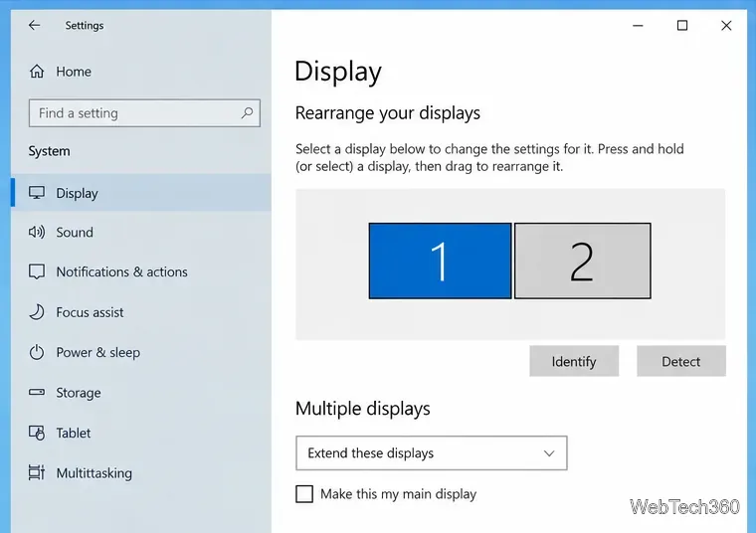Select the Multitasking icon
This screenshot has height=533, width=756.
tap(37, 472)
